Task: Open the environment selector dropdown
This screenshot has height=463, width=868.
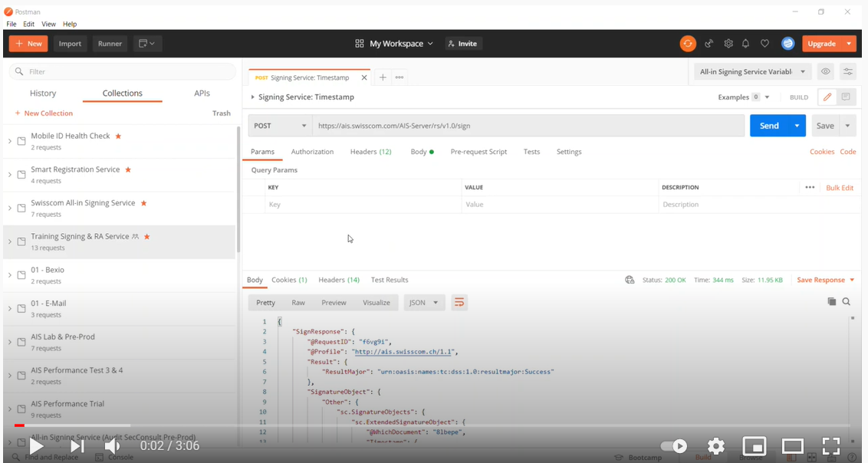Action: pos(753,71)
